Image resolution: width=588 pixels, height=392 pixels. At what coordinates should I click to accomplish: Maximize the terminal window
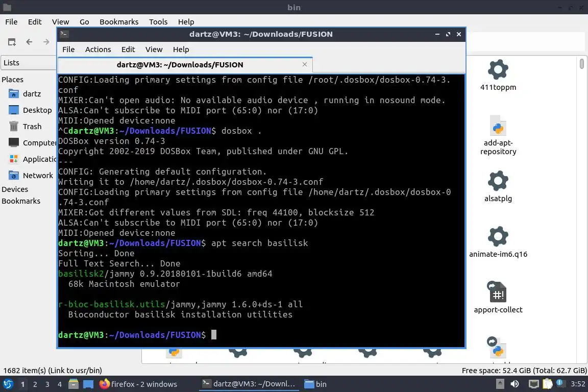click(448, 34)
